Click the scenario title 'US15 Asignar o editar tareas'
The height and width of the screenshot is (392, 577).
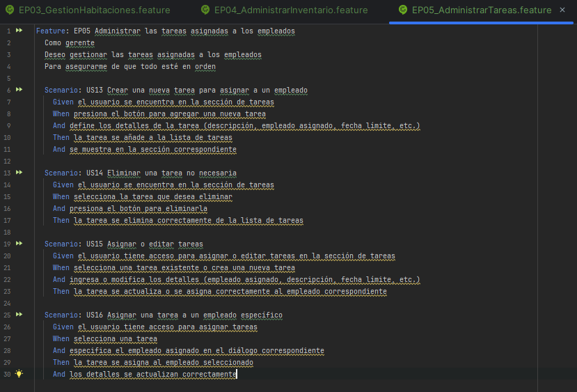(145, 244)
